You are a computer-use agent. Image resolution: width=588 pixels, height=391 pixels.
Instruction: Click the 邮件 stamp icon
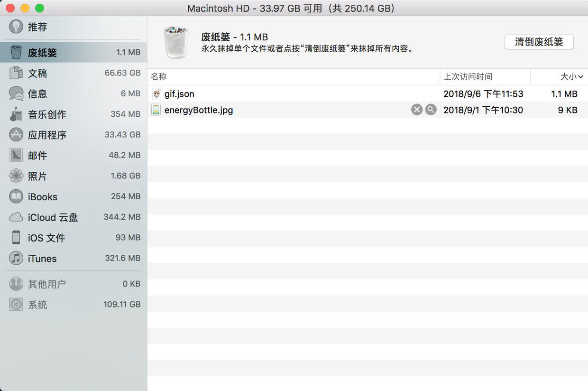16,155
